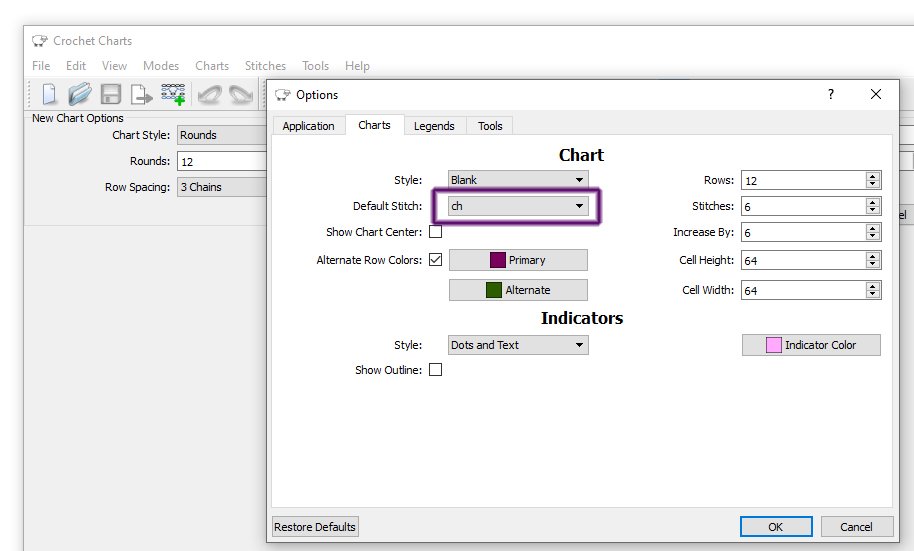Increase the Rows value with the up arrow
Image resolution: width=914 pixels, height=551 pixels.
pos(873,176)
